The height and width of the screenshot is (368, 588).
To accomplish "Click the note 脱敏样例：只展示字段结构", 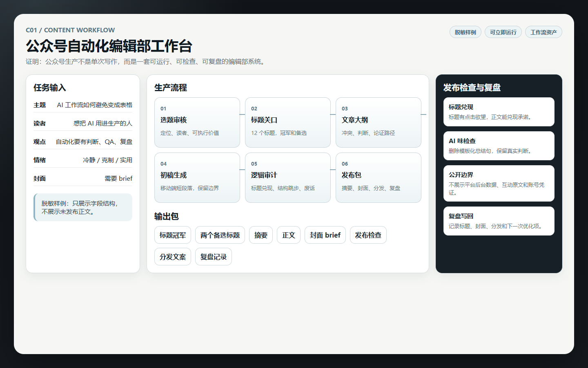I will pos(83,207).
